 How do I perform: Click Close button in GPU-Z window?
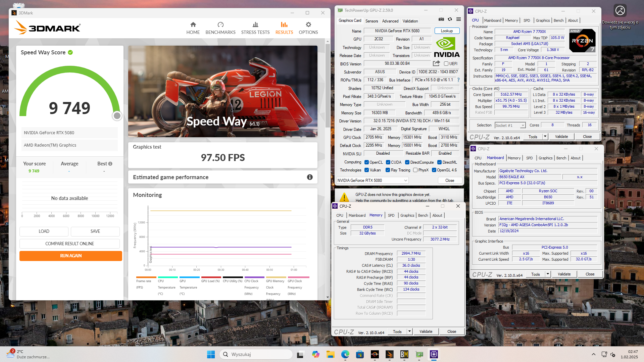pos(450,180)
